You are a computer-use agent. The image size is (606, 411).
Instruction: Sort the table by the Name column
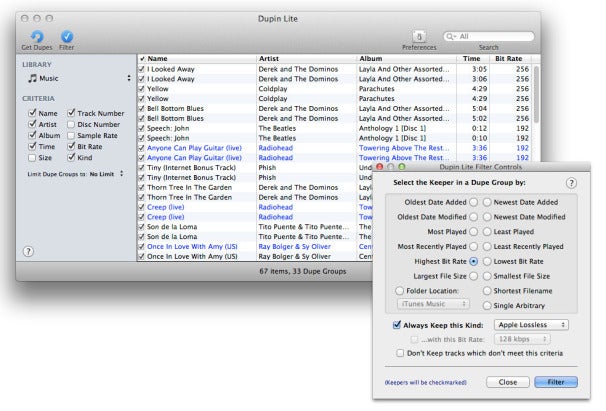pos(201,59)
